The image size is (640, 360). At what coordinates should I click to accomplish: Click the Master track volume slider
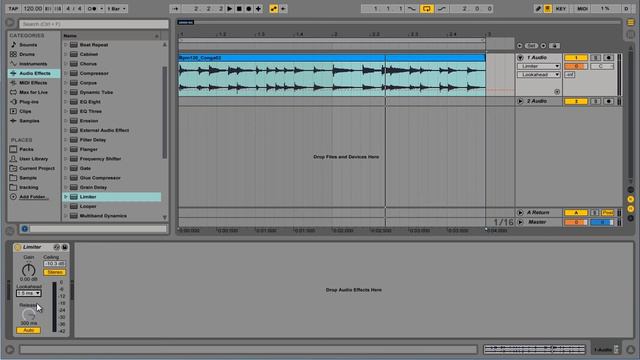tap(576, 222)
